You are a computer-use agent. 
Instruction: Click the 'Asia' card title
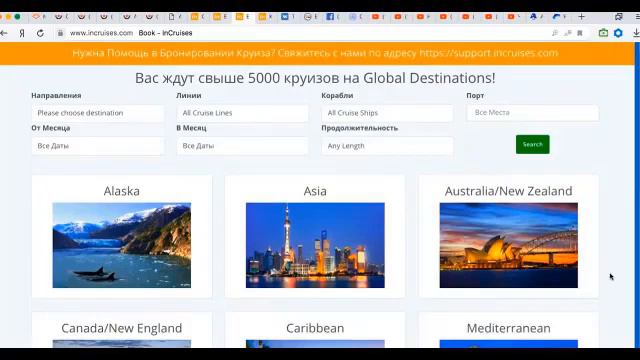[x=315, y=191]
